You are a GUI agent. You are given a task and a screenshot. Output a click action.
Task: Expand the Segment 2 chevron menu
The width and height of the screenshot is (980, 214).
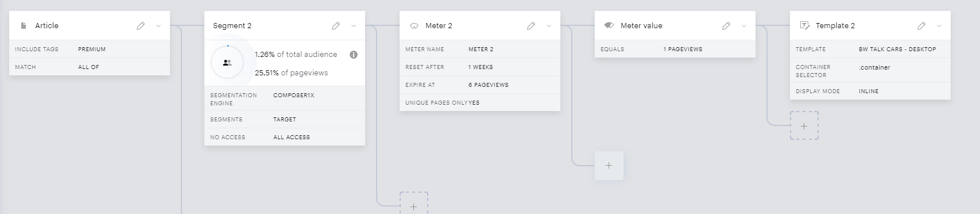354,26
